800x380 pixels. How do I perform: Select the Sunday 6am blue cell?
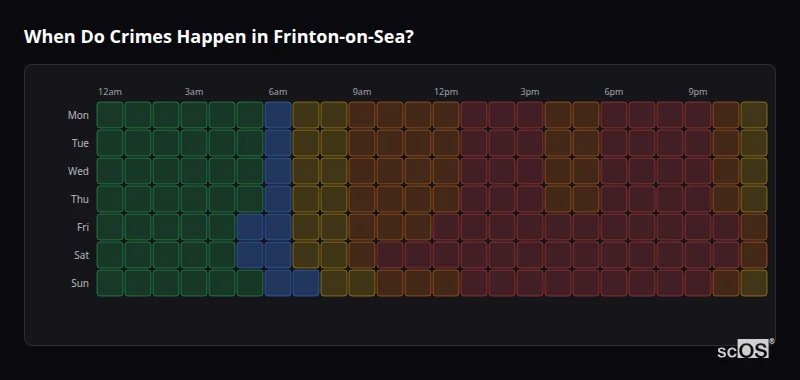point(278,283)
